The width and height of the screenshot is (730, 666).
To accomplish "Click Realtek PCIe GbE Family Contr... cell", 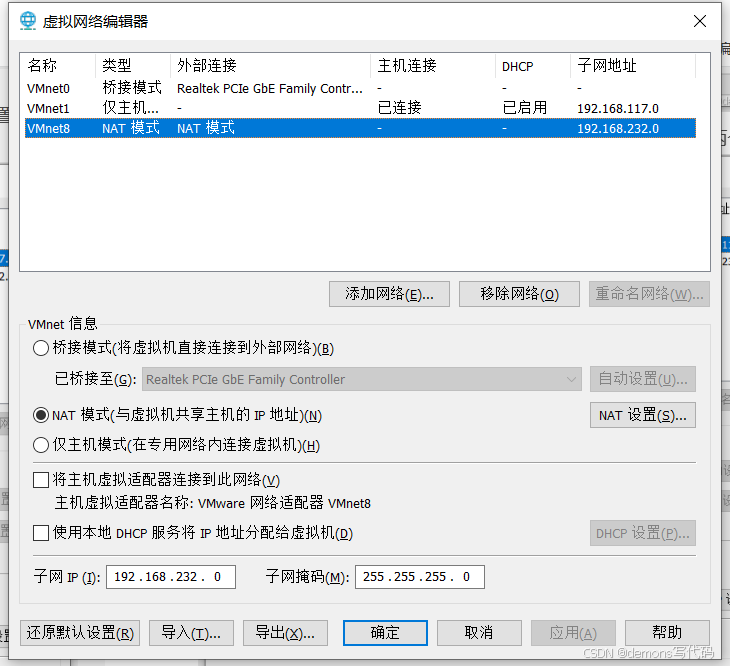I will pyautogui.click(x=270, y=88).
